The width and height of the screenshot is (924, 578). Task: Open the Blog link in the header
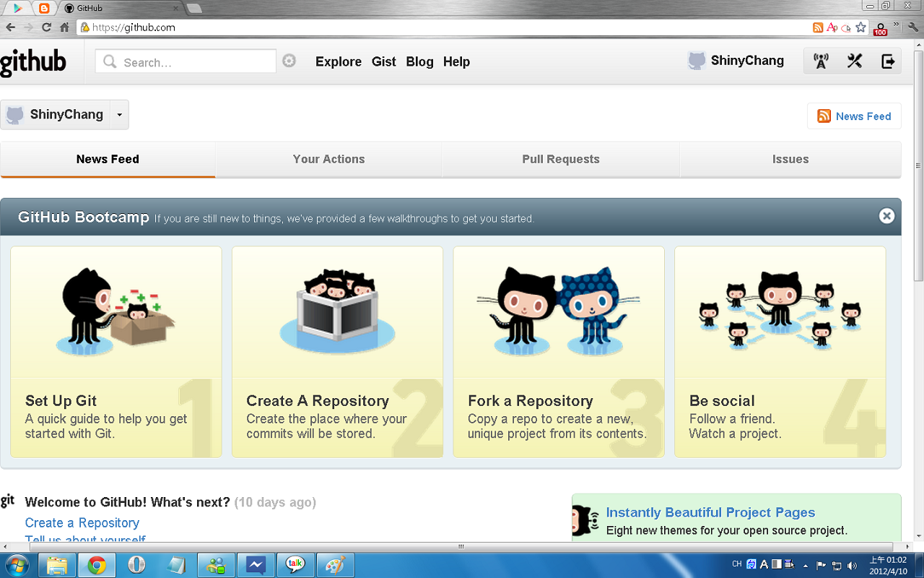tap(419, 61)
